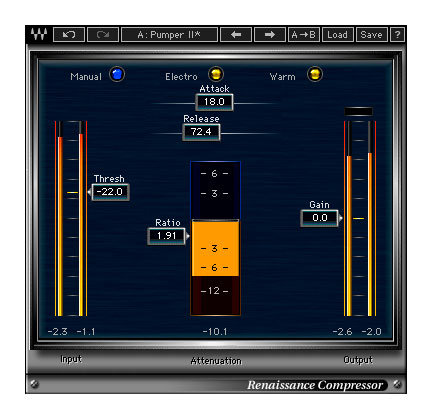Screen dimensions: 432x419
Task: Select the Release value field 72.4
Action: tap(201, 132)
